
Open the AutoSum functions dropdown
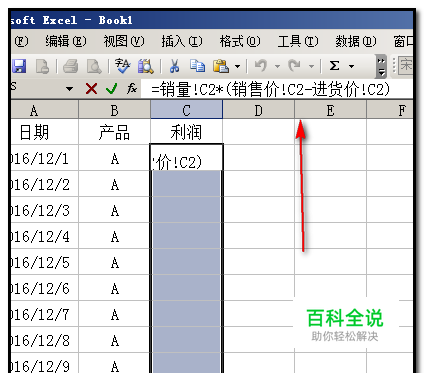[x=351, y=66]
